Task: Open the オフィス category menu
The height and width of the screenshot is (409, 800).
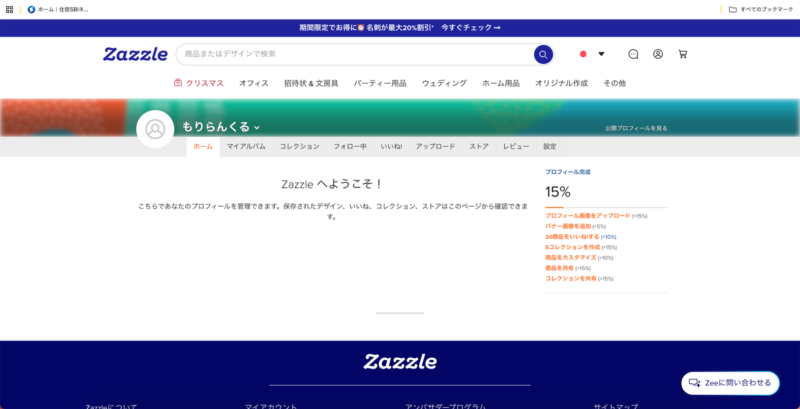Action: point(254,83)
